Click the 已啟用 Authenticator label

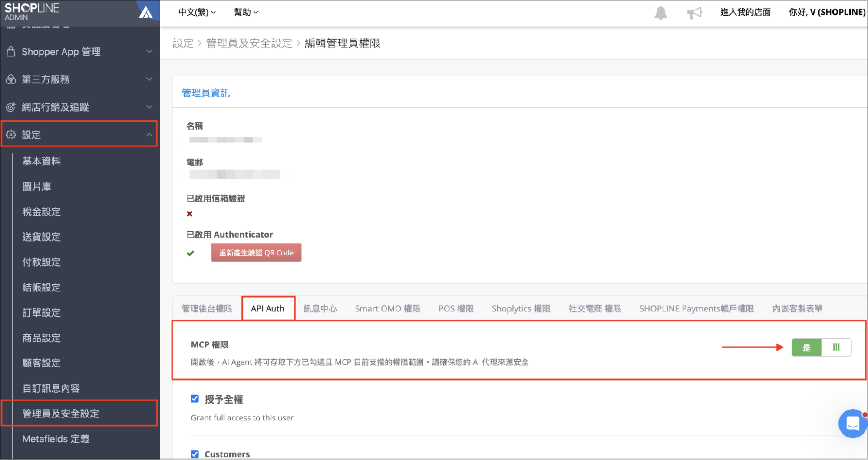[230, 235]
